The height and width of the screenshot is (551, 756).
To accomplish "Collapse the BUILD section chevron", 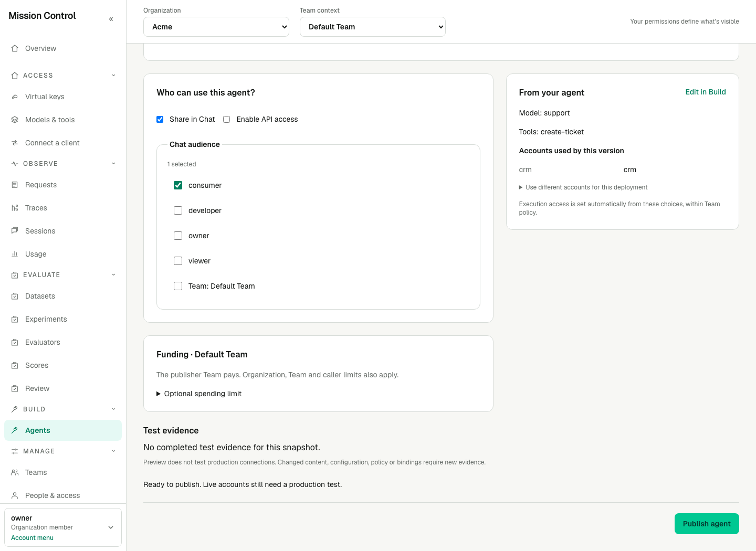I will 113,409.
